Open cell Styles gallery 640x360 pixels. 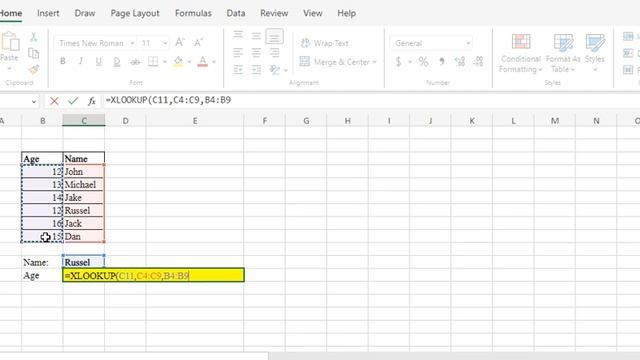point(595,53)
